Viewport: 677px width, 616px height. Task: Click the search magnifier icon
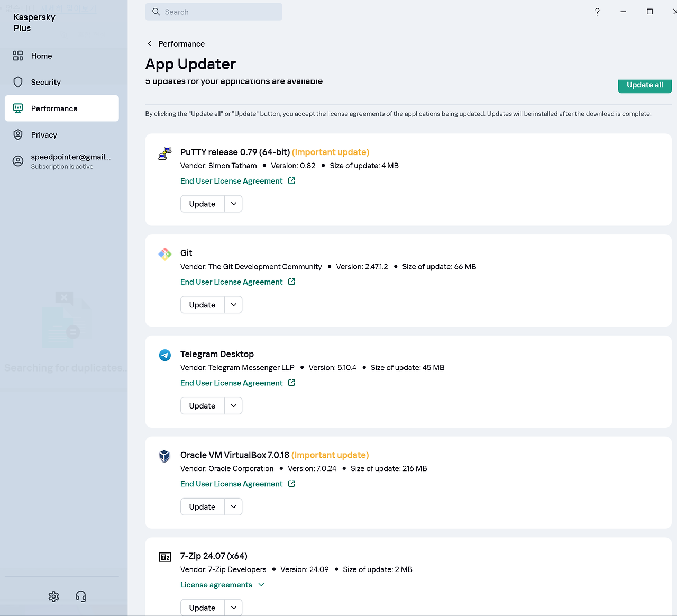pos(156,12)
